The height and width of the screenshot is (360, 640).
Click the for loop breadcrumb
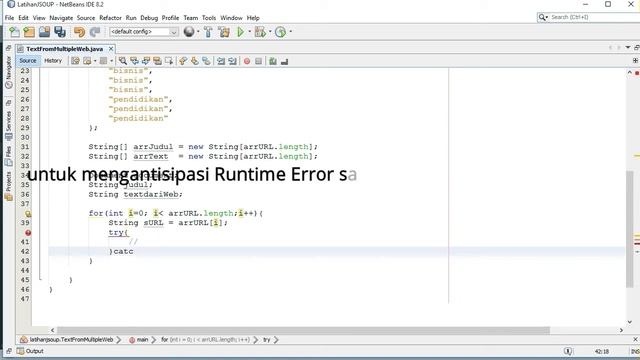205,340
